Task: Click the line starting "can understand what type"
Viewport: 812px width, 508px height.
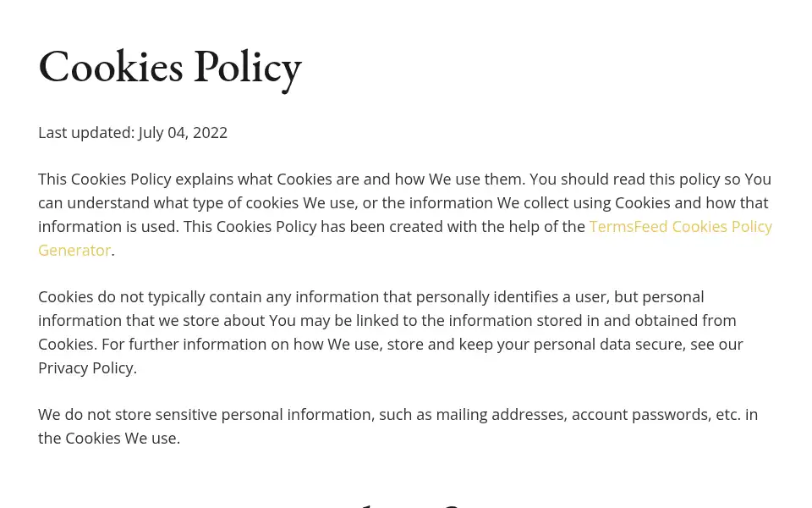Action: [403, 202]
